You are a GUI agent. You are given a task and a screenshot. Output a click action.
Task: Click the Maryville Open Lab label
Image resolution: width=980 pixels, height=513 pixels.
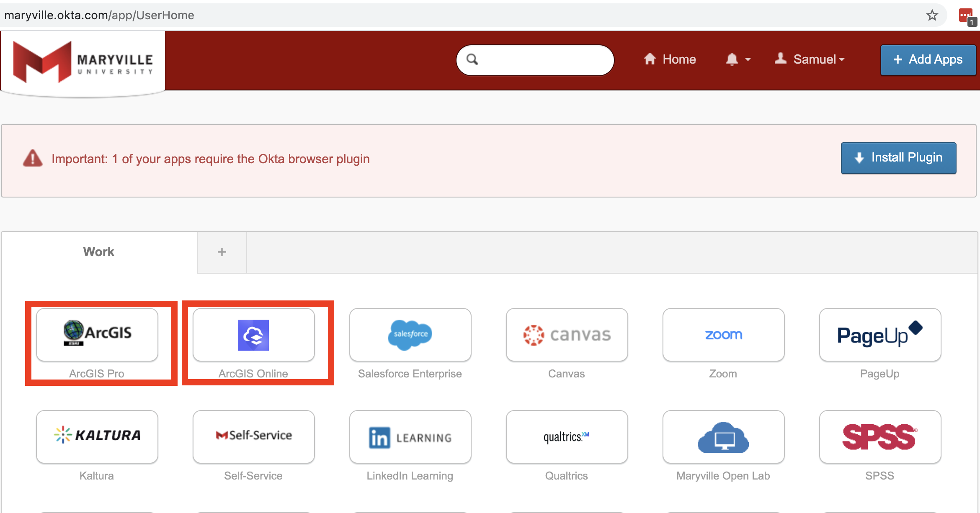tap(723, 476)
